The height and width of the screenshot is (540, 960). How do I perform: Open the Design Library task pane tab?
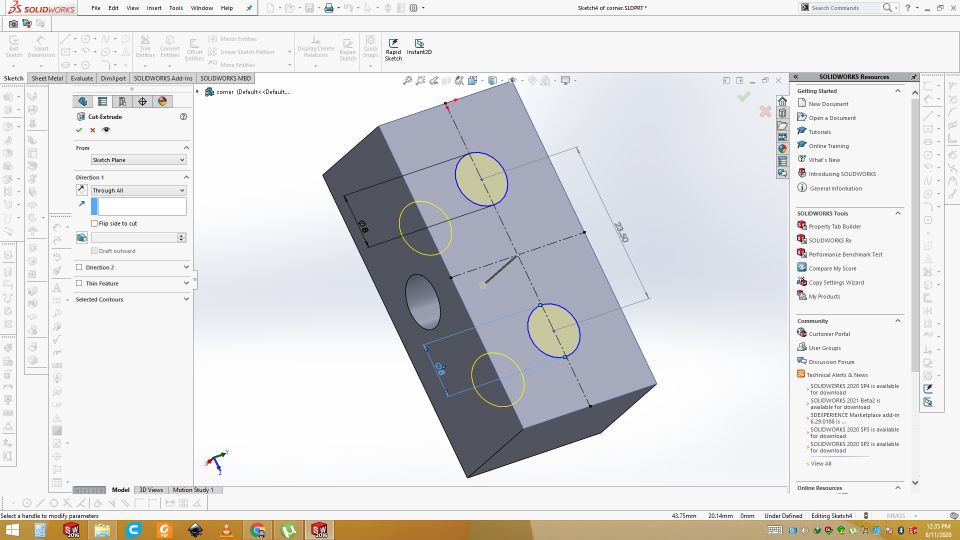pyautogui.click(x=782, y=113)
